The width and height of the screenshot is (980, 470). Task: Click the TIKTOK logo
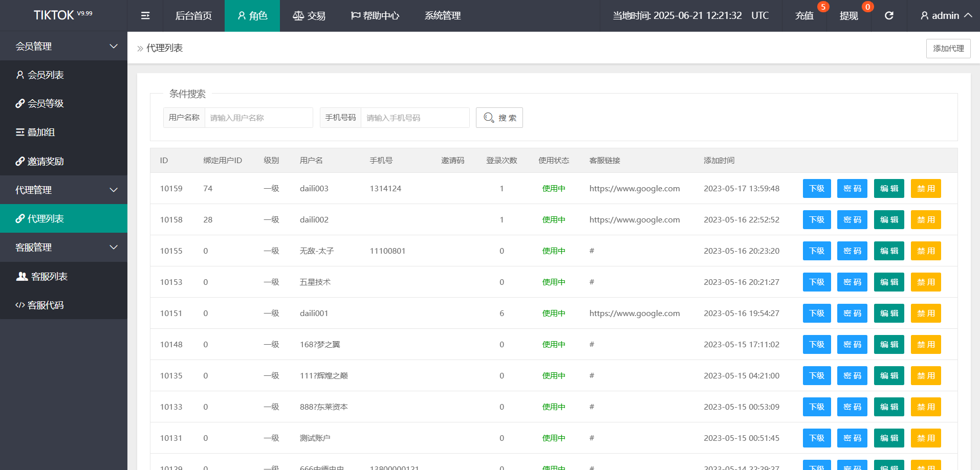pyautogui.click(x=63, y=15)
